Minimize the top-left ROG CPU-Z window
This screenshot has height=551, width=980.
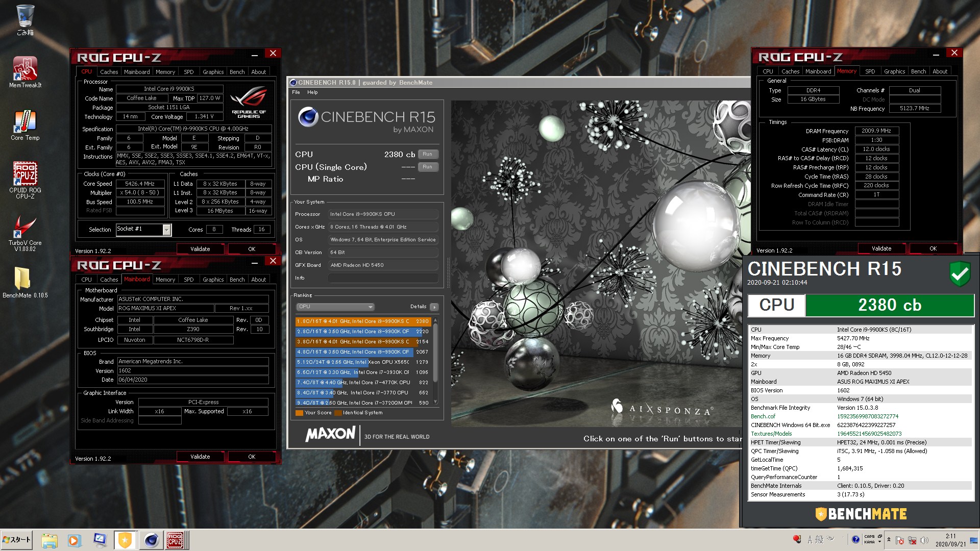click(x=254, y=54)
